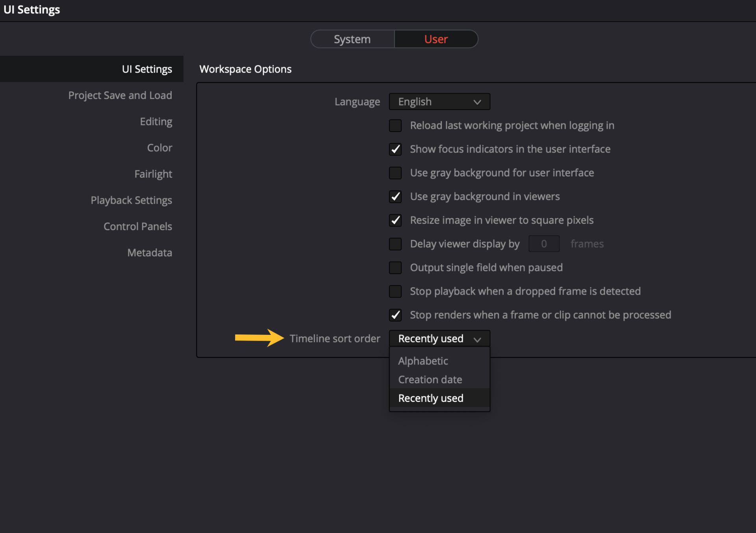Image resolution: width=756 pixels, height=533 pixels.
Task: Expand the Language dropdown
Action: (439, 102)
